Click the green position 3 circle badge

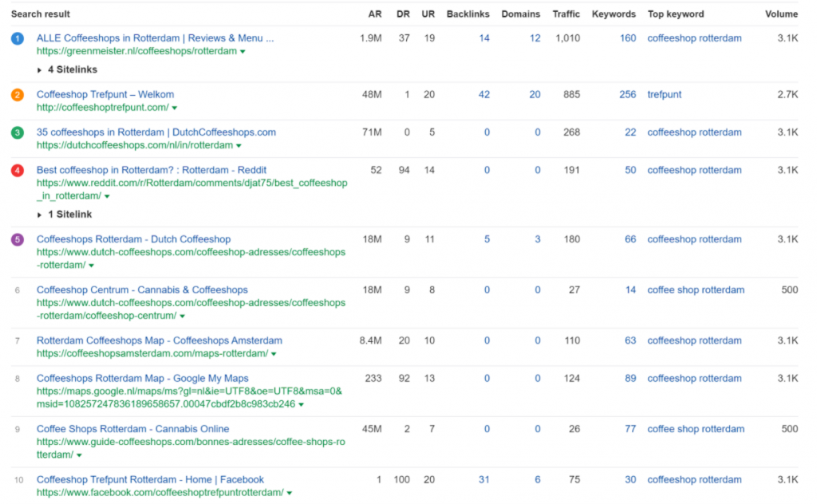(18, 132)
